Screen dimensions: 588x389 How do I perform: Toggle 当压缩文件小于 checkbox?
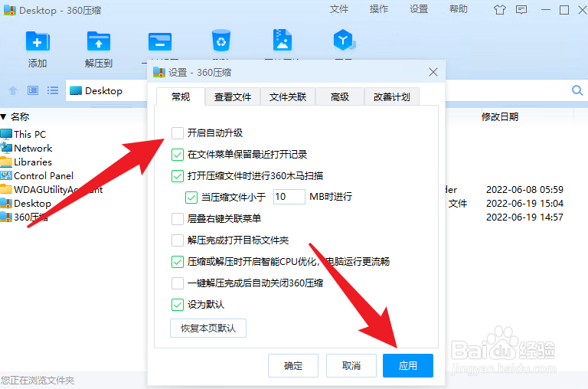191,198
